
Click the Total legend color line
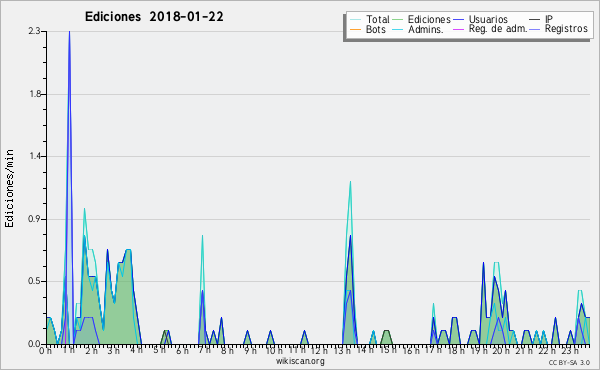tap(355, 20)
